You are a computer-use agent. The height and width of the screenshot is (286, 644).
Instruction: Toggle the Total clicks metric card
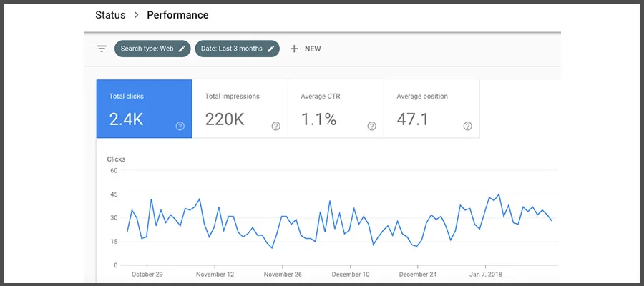click(x=143, y=109)
